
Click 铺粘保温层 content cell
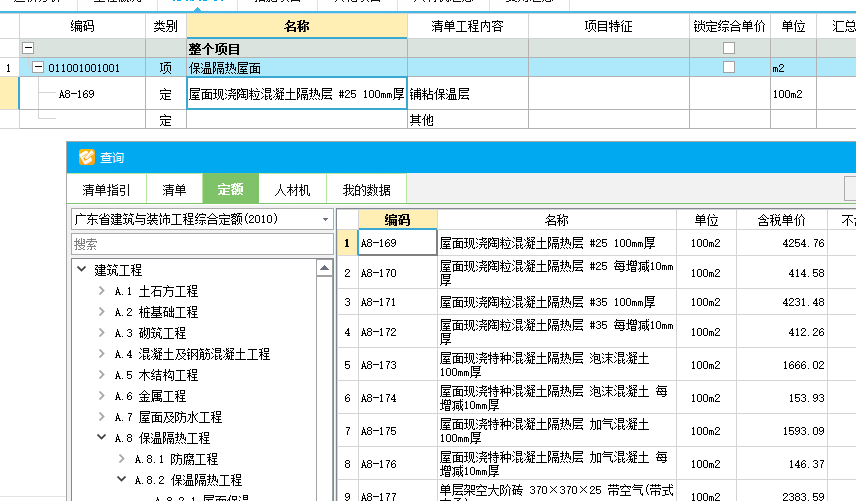coord(468,94)
